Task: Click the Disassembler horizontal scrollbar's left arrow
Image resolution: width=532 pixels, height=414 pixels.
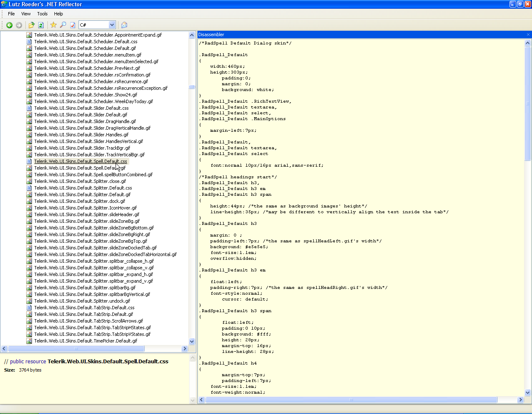Action: (202, 400)
